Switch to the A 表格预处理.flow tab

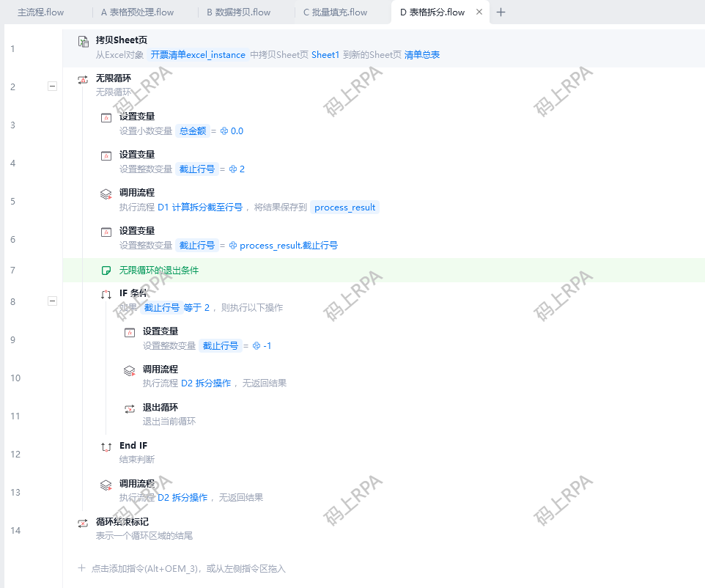click(x=137, y=12)
